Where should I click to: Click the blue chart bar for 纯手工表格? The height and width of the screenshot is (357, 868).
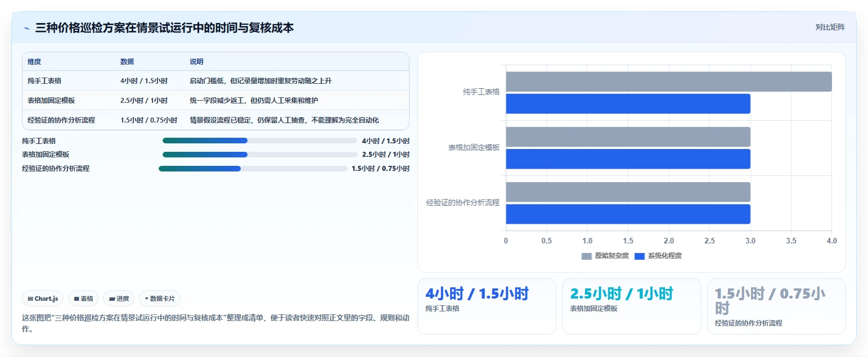click(x=628, y=103)
